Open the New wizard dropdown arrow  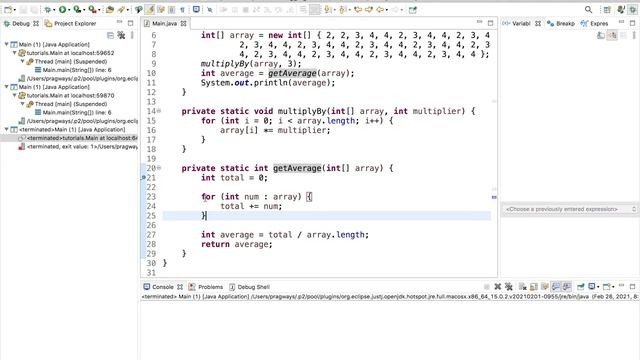click(x=15, y=10)
